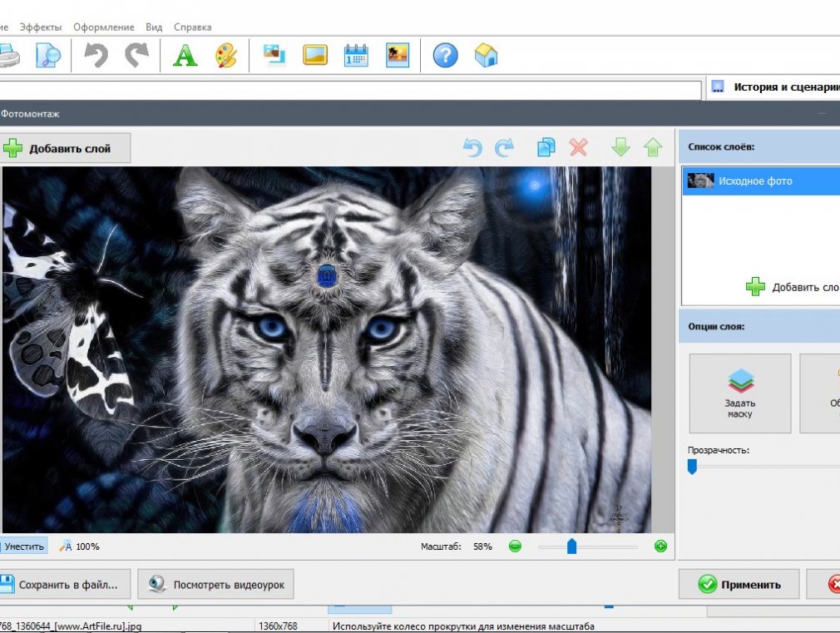Click the undo arrow in main toolbar

96,55
